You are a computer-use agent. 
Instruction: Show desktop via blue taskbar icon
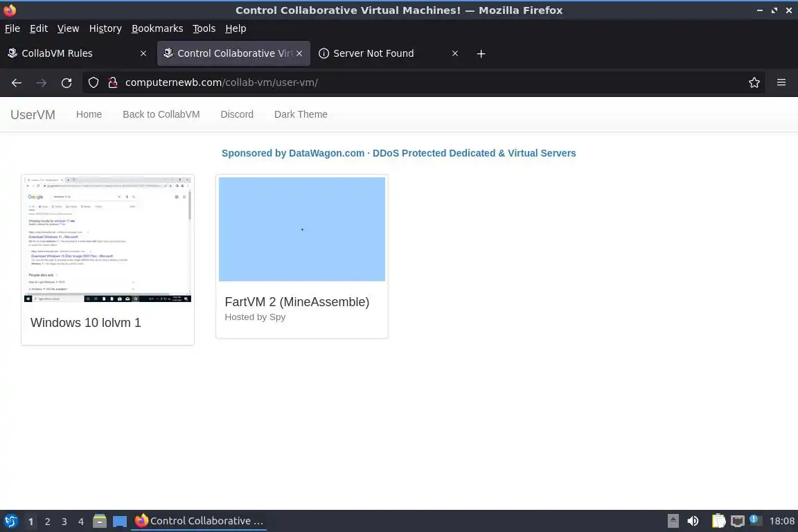tap(120, 522)
